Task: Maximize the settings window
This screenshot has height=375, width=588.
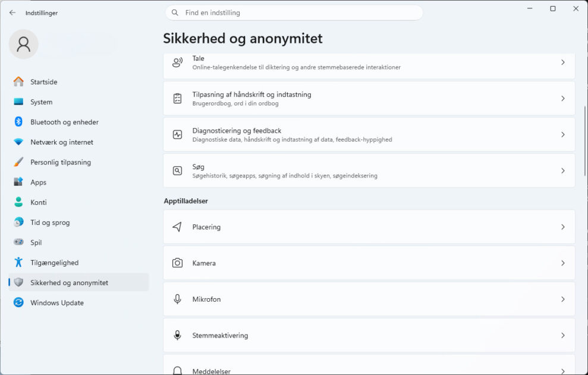Action: click(553, 9)
